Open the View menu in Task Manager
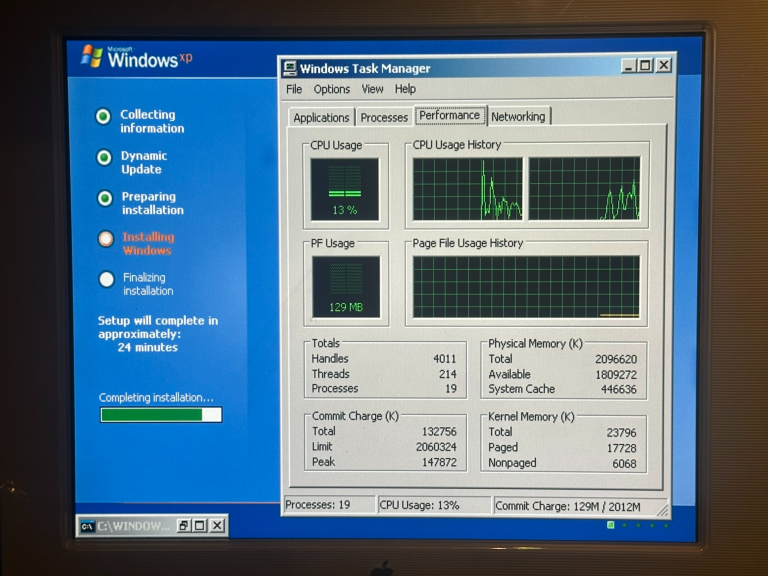Screen dimensions: 768x576 pyautogui.click(x=372, y=89)
